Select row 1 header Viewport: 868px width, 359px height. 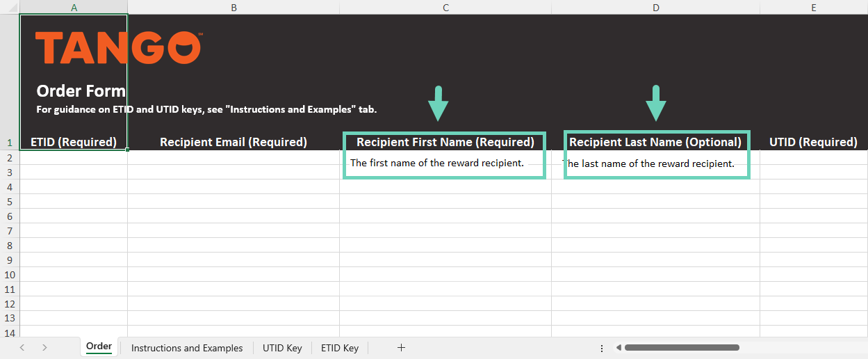point(10,82)
